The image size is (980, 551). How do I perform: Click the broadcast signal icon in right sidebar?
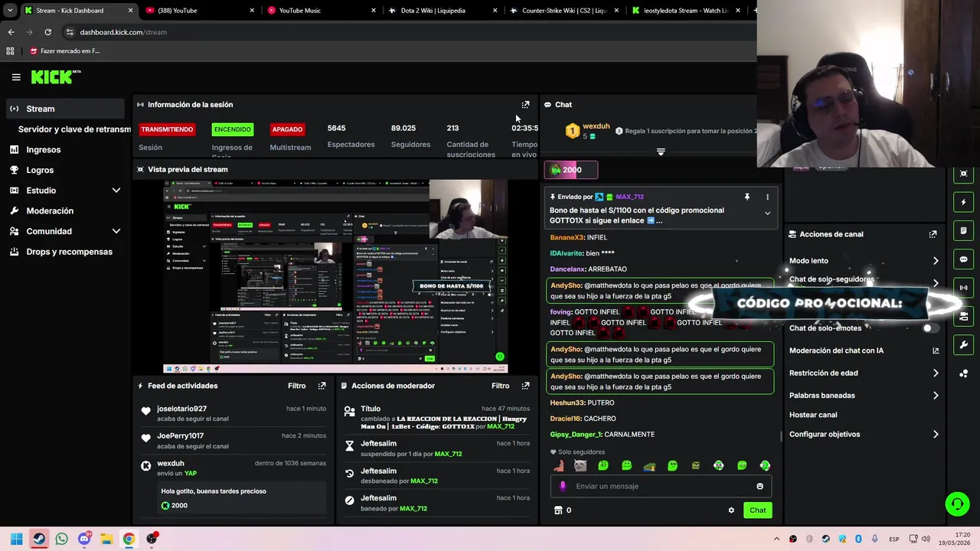963,288
